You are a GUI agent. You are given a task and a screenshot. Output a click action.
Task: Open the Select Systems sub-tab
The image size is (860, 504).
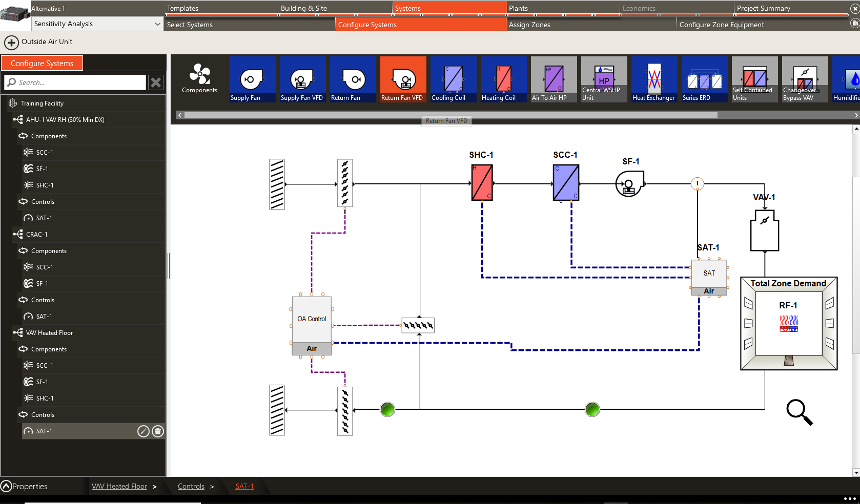[250, 25]
